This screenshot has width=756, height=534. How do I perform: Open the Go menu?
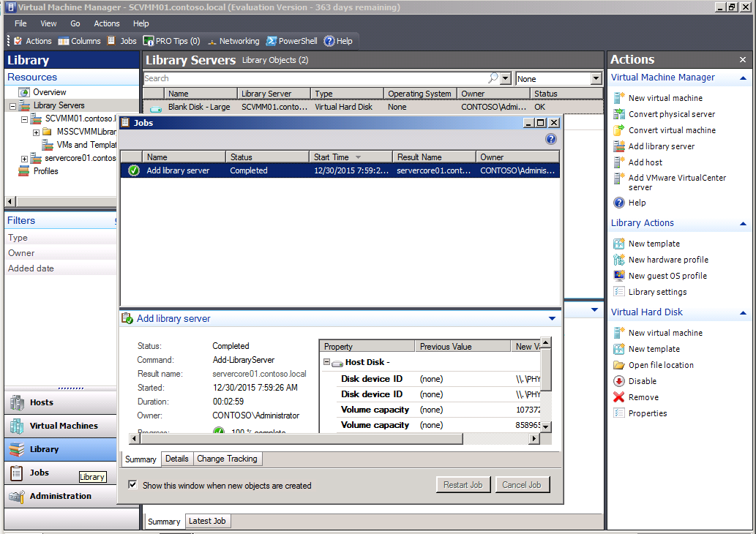[x=75, y=23]
